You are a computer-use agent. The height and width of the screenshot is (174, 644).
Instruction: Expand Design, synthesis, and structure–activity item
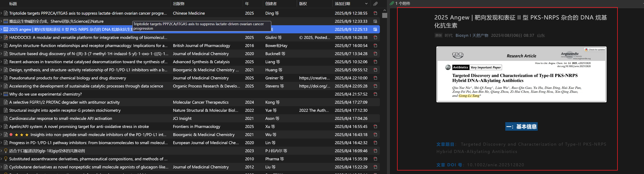point(1,70)
